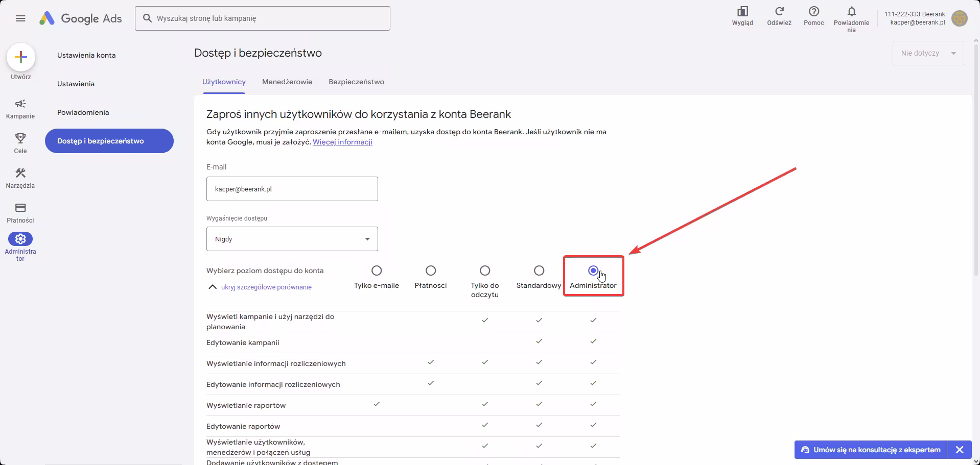Switch to the Menedżerowie tab
980x465 pixels.
coord(287,82)
